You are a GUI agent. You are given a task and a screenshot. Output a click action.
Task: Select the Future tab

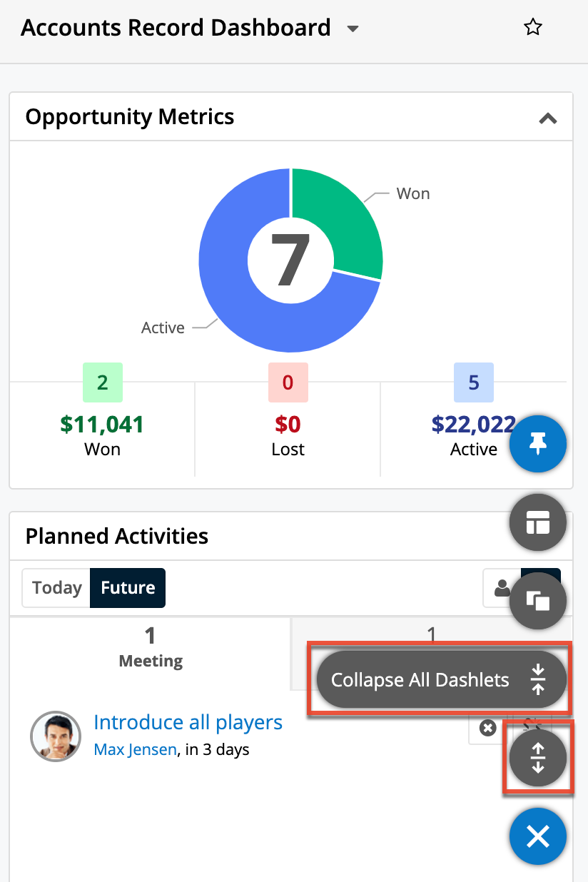tap(127, 587)
